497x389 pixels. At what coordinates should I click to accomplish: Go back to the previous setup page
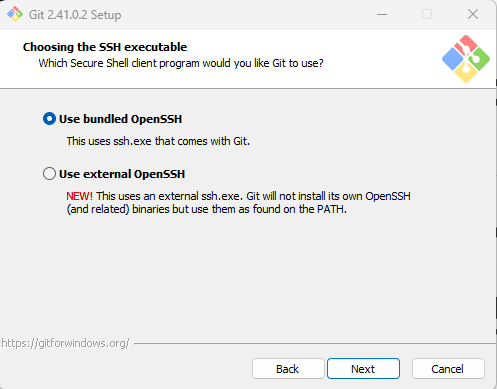pyautogui.click(x=288, y=369)
